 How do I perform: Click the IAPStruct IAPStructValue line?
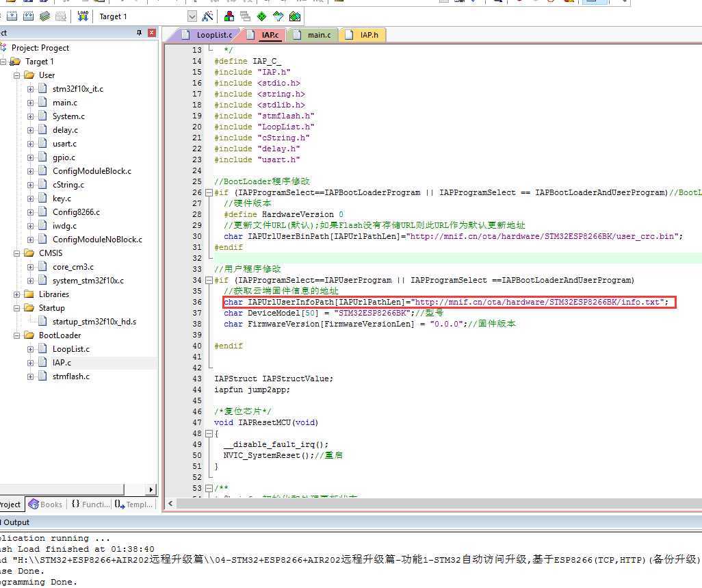click(274, 379)
